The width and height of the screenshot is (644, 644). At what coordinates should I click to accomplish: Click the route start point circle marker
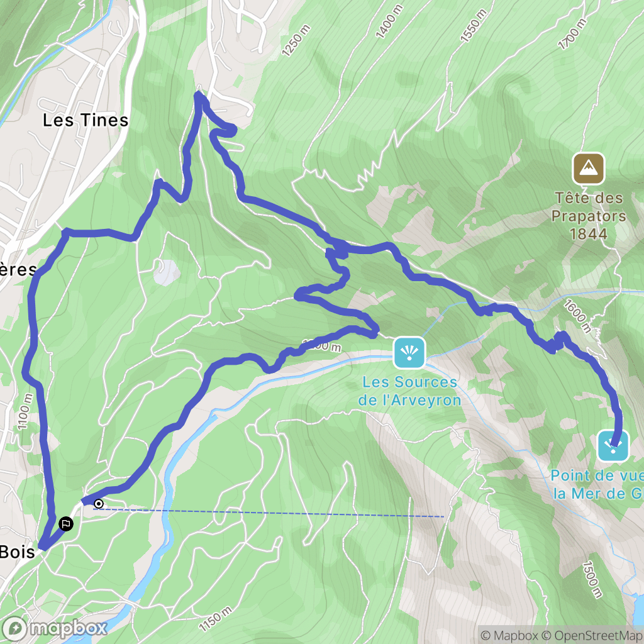(99, 504)
